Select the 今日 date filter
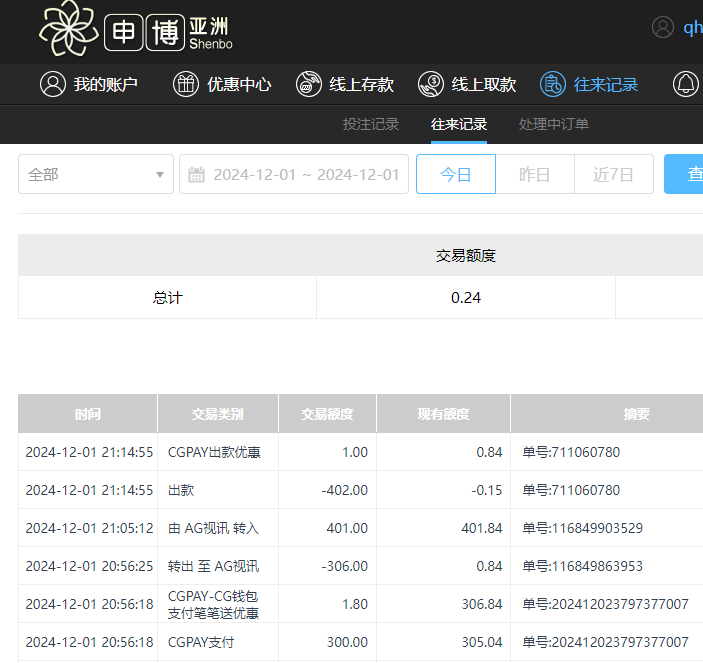This screenshot has width=703, height=663. [x=455, y=174]
